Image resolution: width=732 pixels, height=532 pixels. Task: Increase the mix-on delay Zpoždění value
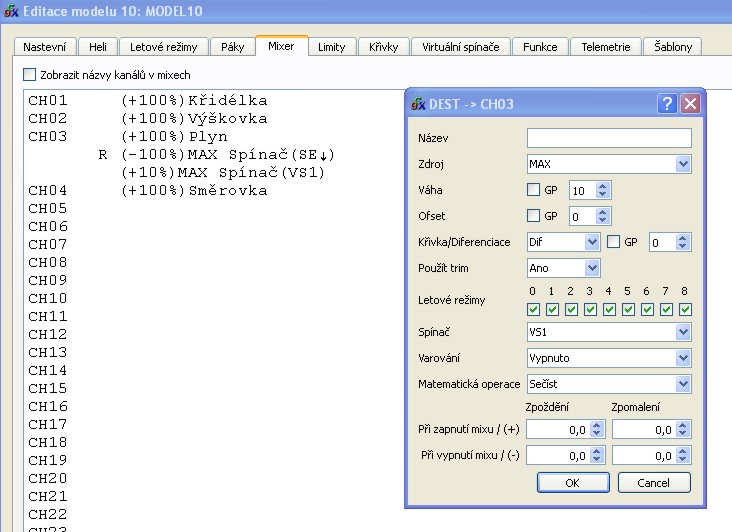597,425
